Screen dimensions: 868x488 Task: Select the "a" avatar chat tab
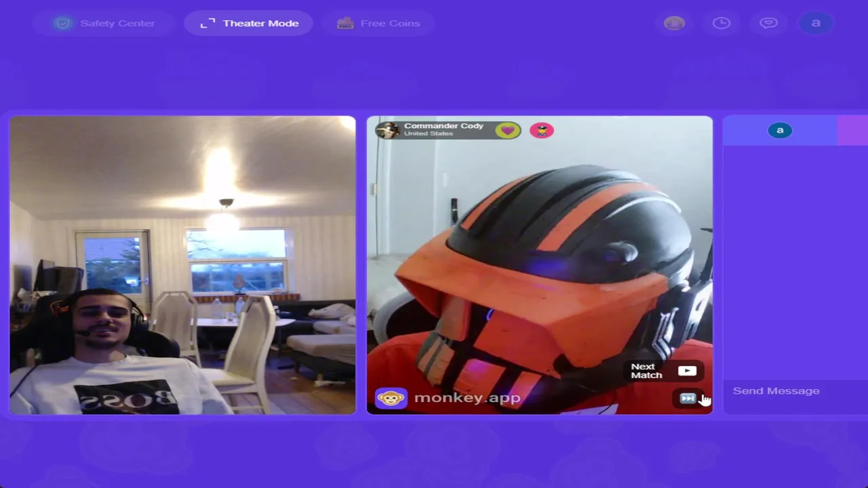(780, 130)
